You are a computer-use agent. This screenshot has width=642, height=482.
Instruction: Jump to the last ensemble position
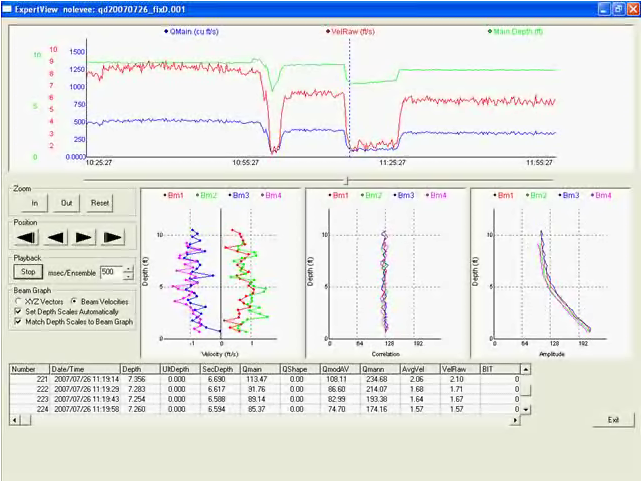[114, 237]
